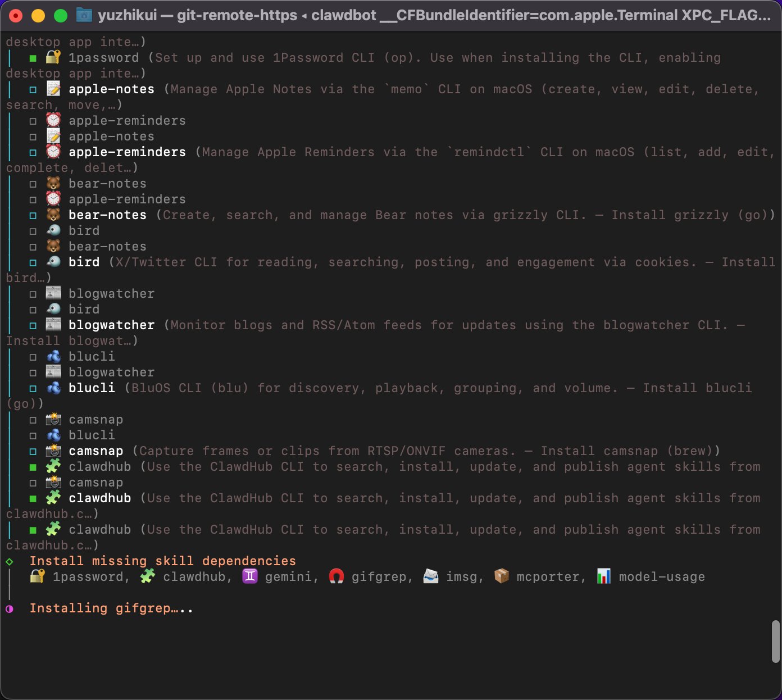Click 'mcporter' in the missing dependencies list
Screen dimensions: 782x700
coord(548,576)
